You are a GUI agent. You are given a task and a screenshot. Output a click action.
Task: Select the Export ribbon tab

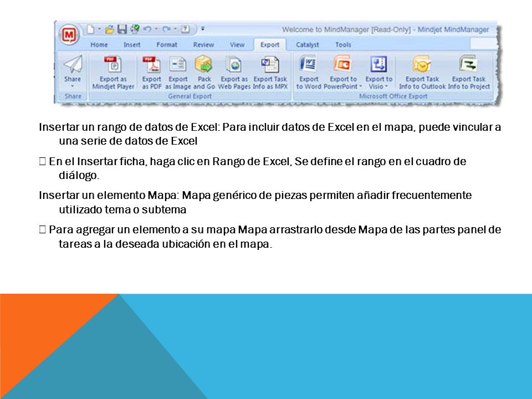[270, 45]
